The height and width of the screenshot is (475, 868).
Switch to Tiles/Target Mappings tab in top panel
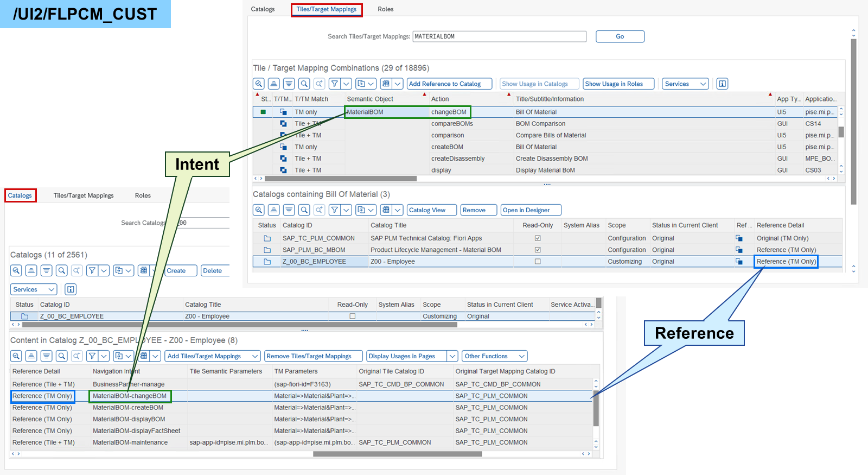[327, 9]
